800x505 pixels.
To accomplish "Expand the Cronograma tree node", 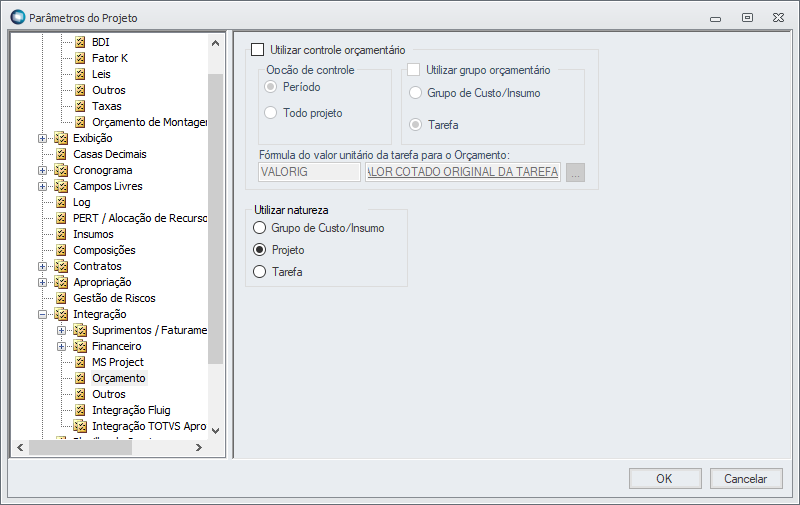I will click(x=42, y=170).
